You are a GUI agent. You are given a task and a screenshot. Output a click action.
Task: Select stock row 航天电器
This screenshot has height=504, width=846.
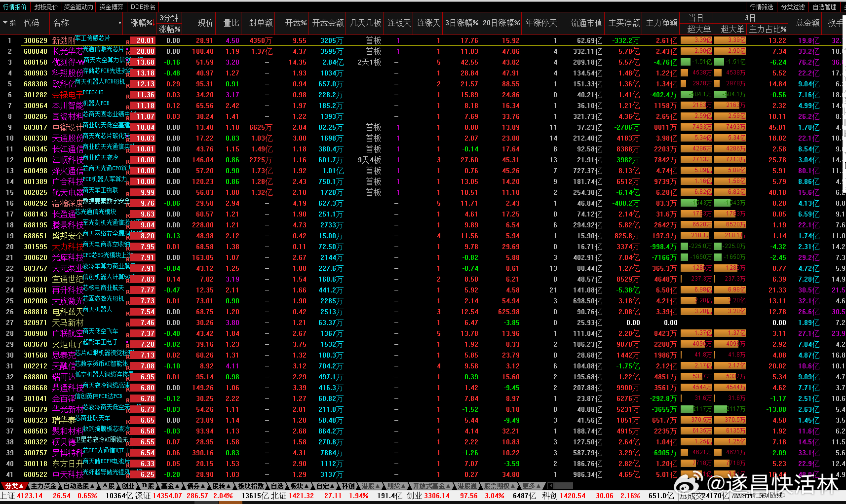[423, 192]
